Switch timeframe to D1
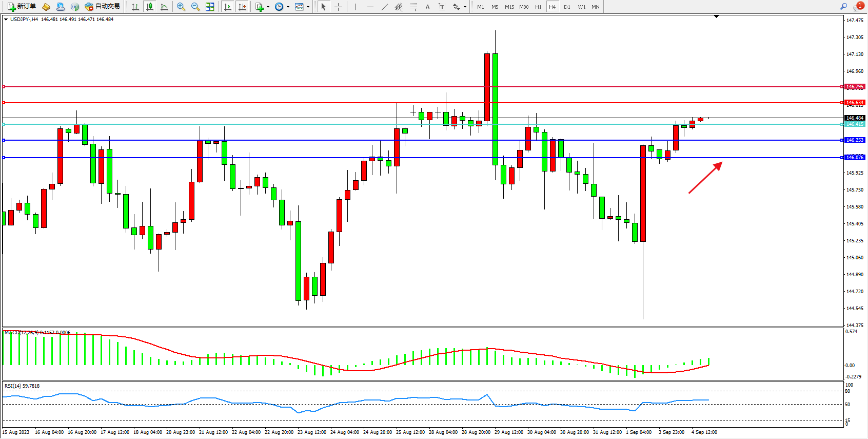The width and height of the screenshot is (868, 439). 567,7
